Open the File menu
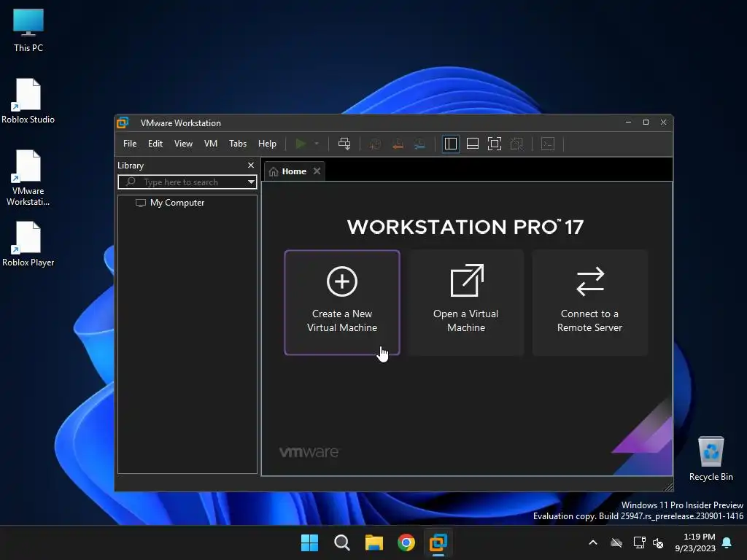This screenshot has width=747, height=560. (x=130, y=144)
